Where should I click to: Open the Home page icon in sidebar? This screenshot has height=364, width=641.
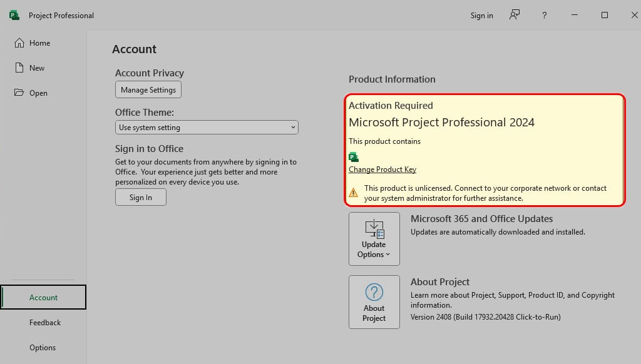[19, 43]
